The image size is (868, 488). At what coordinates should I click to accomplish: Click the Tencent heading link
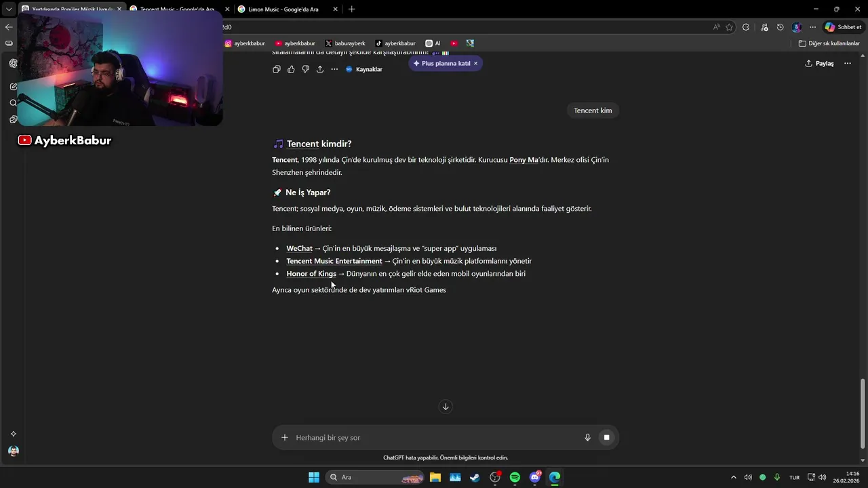302,144
